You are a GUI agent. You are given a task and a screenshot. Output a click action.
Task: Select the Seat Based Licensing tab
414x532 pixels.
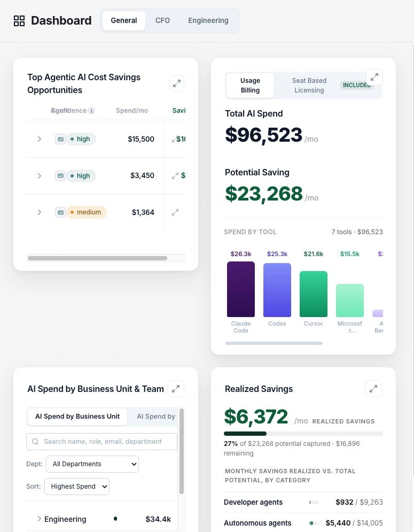[x=309, y=86]
